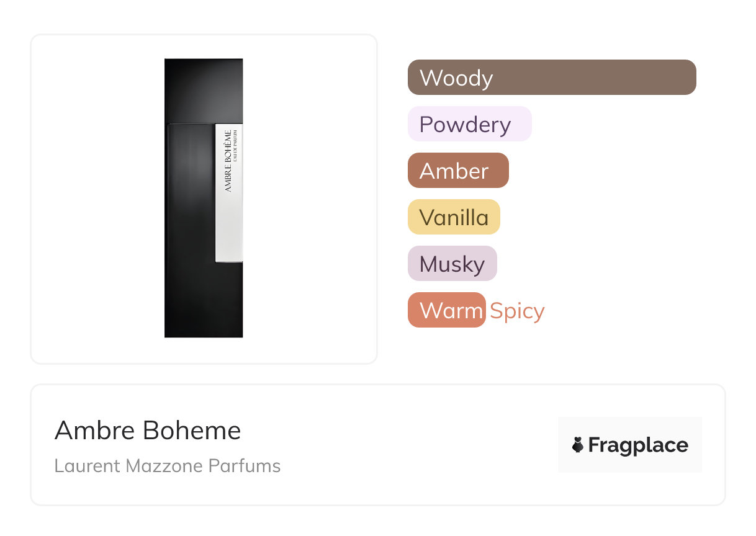756x536 pixels.
Task: Click the Warm accord bar
Action: [x=446, y=310]
